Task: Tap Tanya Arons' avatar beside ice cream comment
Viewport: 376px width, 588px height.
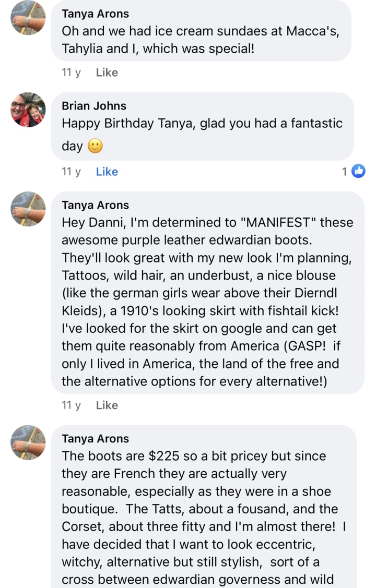Action: [28, 18]
